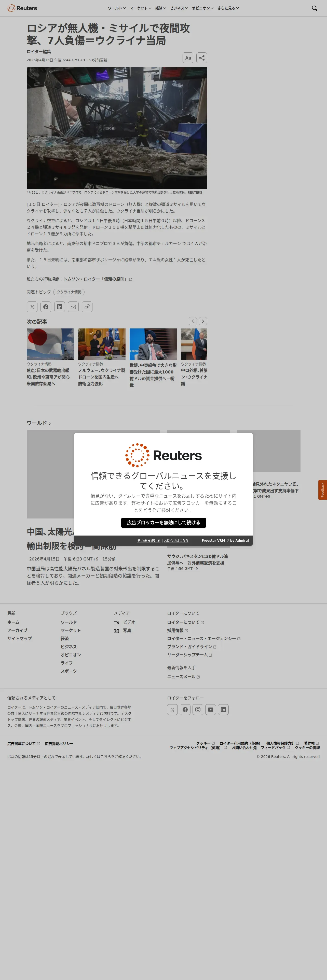327x980 pixels.
Task: Open 広告掲載ポリシー link
Action: pos(59,743)
